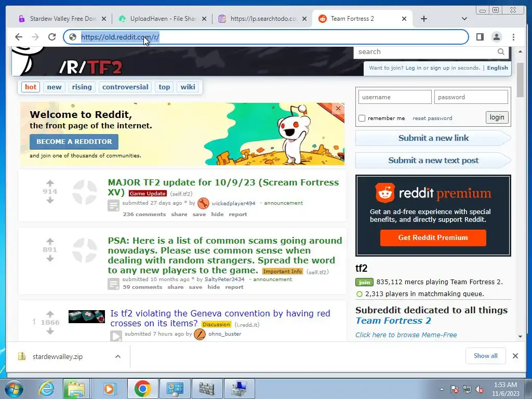This screenshot has height=399, width=532.
Task: Expand the tab search chevron
Action: (x=464, y=19)
